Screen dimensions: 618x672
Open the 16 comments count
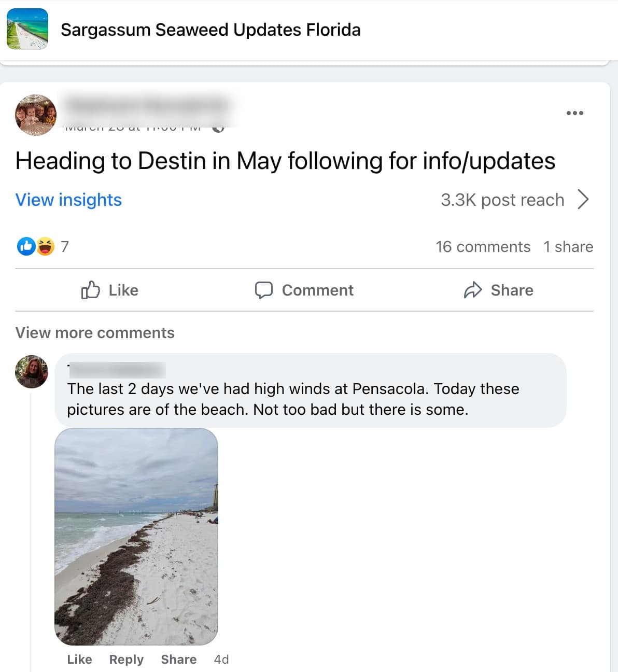[483, 246]
